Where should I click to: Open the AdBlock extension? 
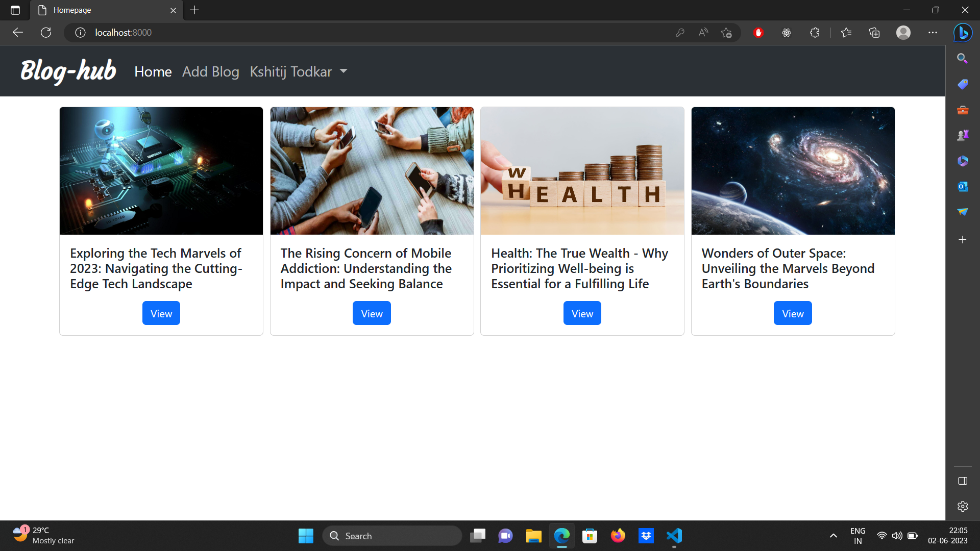(758, 32)
